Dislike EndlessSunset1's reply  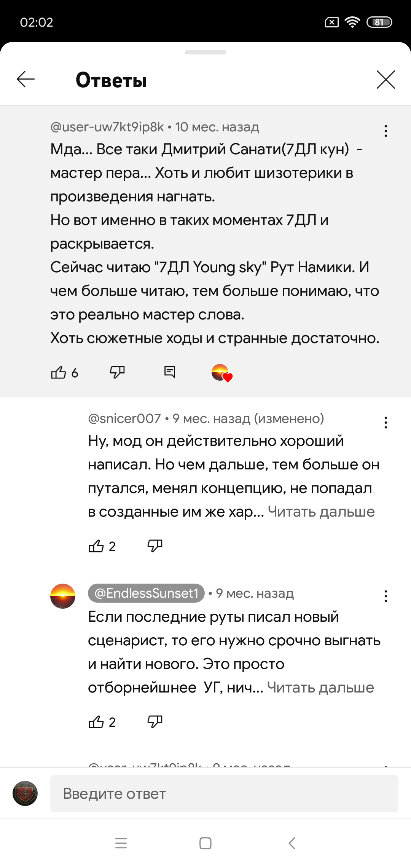point(155,722)
